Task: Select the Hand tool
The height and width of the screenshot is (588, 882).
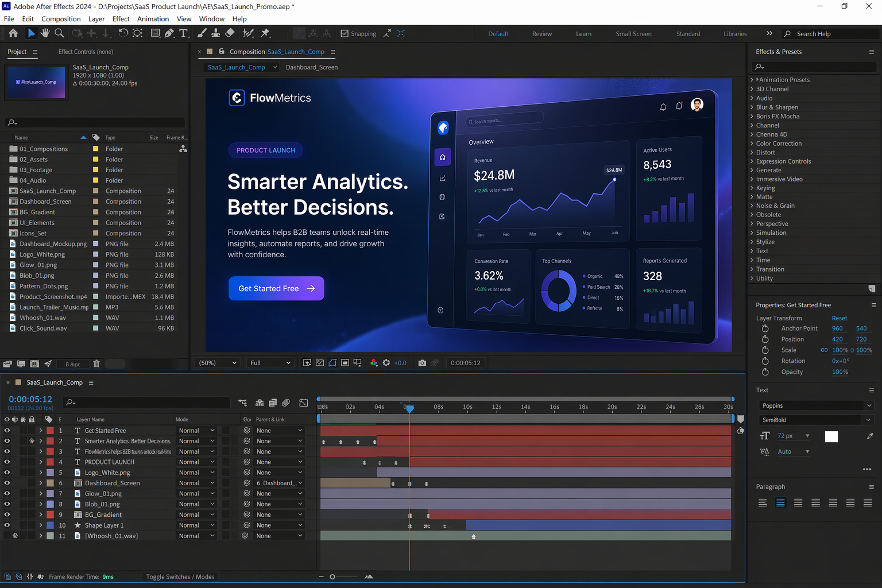Action: click(45, 33)
